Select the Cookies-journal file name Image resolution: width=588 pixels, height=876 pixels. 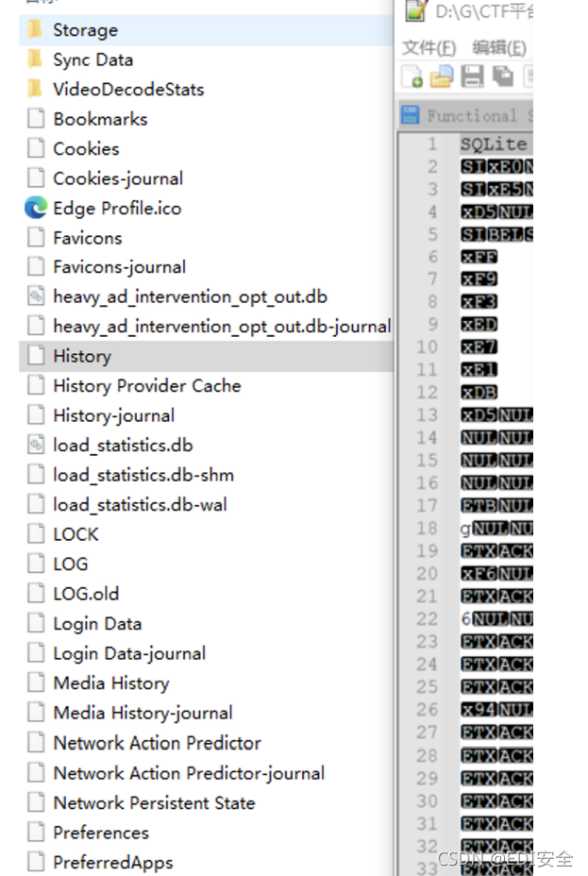118,178
